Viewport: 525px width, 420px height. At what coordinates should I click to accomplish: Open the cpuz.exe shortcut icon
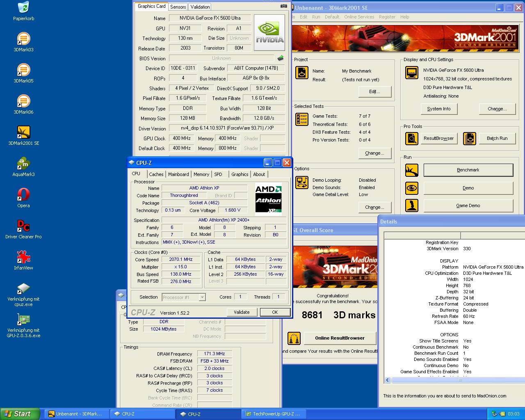(23, 288)
